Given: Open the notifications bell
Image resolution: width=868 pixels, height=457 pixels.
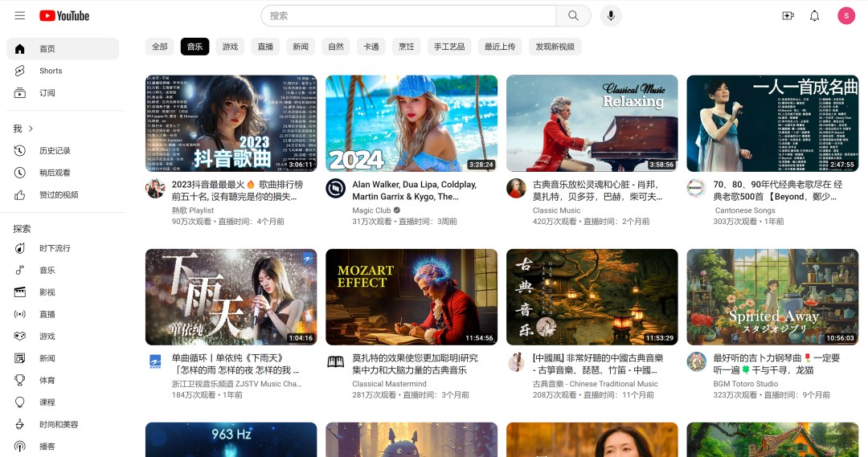Looking at the screenshot, I should (x=814, y=16).
